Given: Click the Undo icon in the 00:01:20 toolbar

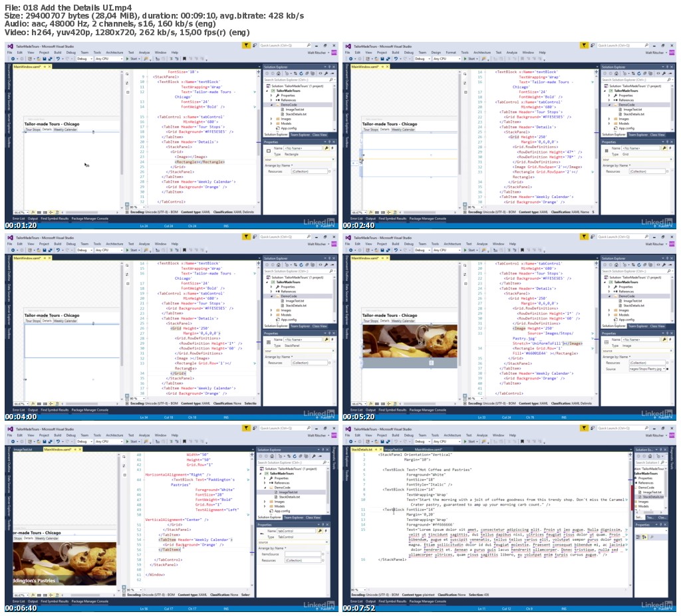Looking at the screenshot, I should tap(58, 58).
